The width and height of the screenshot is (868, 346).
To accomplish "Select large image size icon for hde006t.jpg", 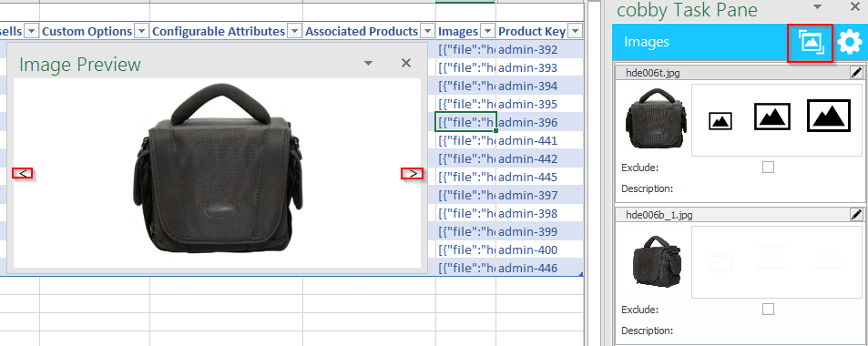I will pyautogui.click(x=828, y=116).
